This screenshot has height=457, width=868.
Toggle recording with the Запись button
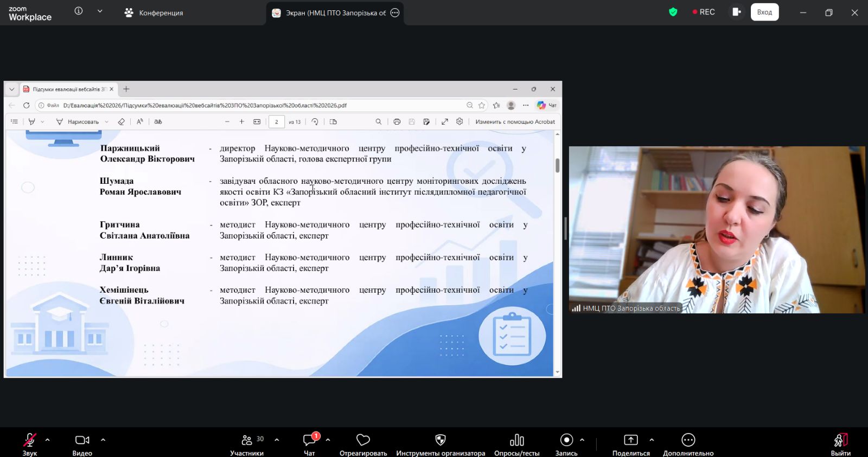566,440
